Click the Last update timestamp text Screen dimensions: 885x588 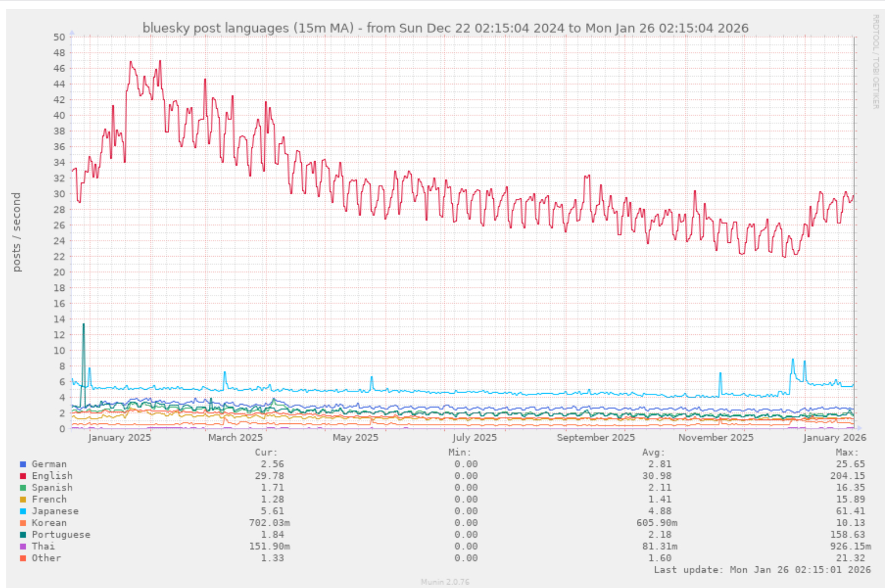(762, 570)
